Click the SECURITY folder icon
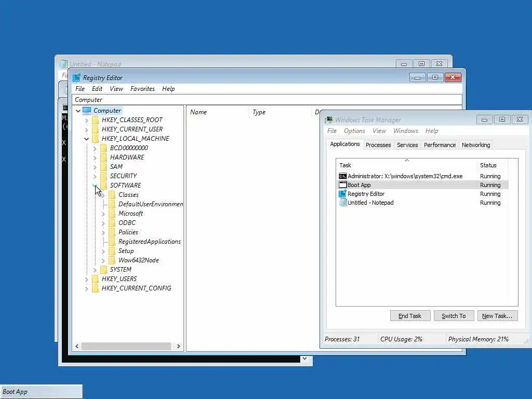The width and height of the screenshot is (532, 399). pos(104,176)
